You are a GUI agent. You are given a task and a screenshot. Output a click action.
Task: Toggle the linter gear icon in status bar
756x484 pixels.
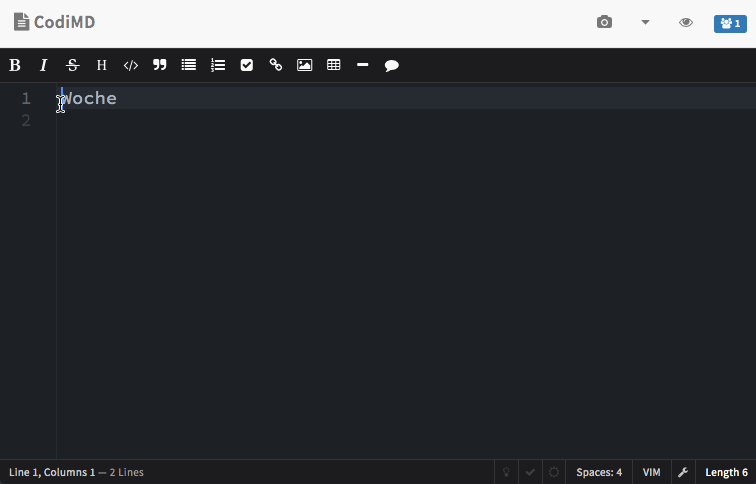pos(554,472)
